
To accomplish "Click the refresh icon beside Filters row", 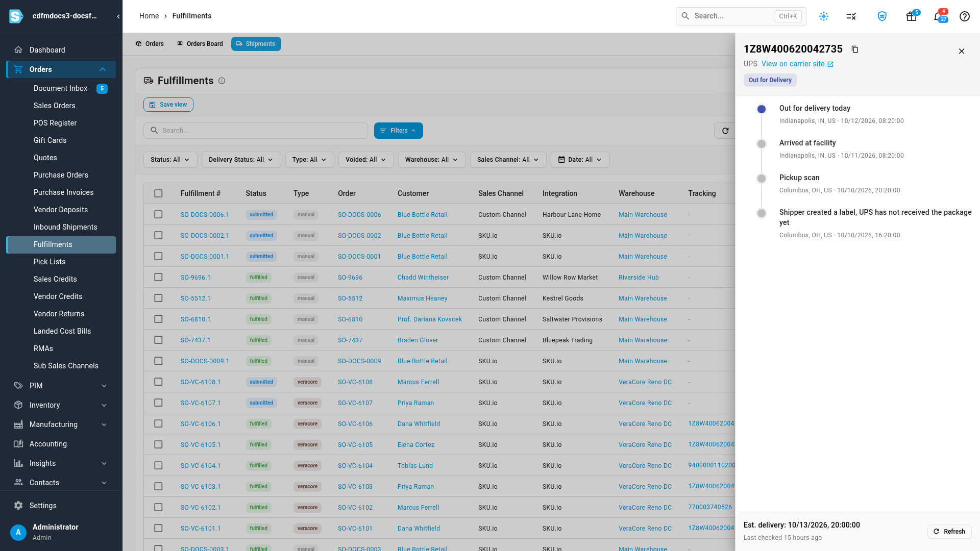I will pos(725,131).
